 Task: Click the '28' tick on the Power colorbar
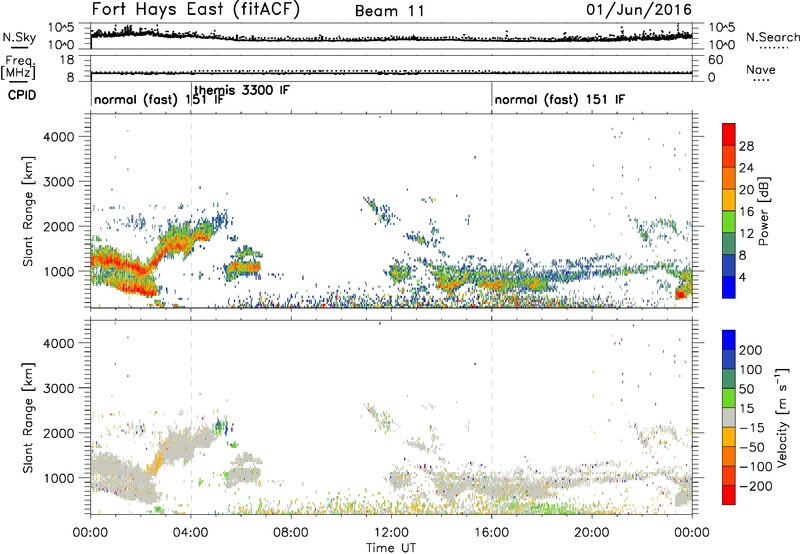click(746, 146)
